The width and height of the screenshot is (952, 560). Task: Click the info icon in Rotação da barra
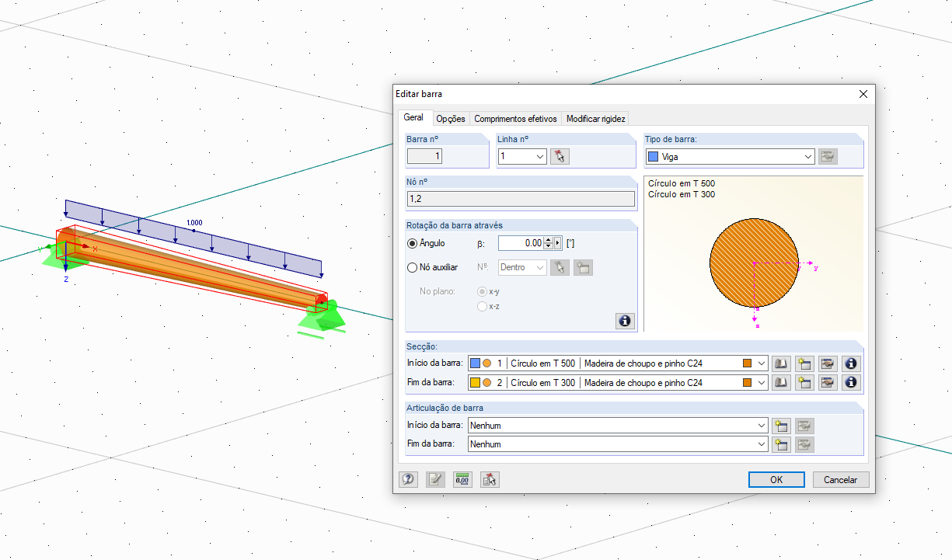(x=625, y=320)
